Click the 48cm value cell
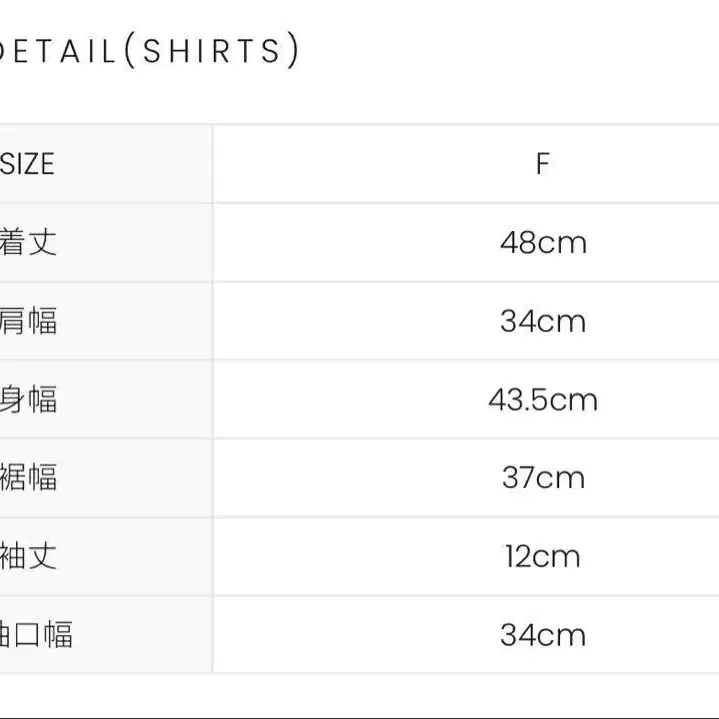 pos(466,242)
